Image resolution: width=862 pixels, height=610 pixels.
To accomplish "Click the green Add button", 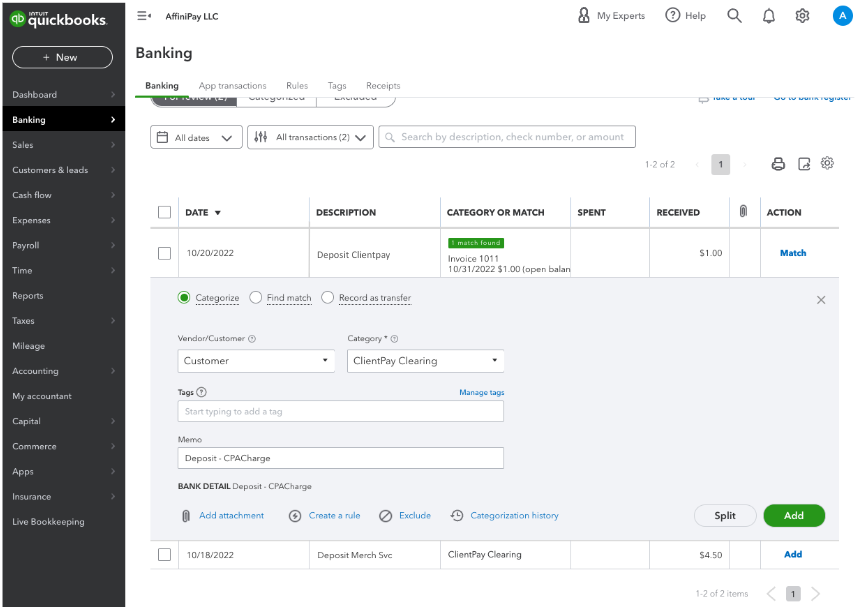I will (794, 515).
